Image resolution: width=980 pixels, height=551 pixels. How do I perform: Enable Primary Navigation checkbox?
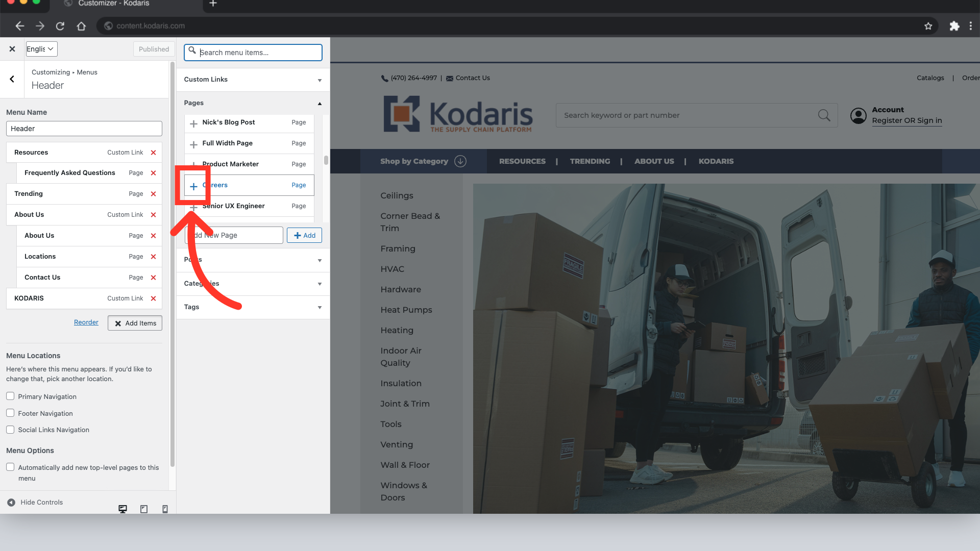coord(10,396)
